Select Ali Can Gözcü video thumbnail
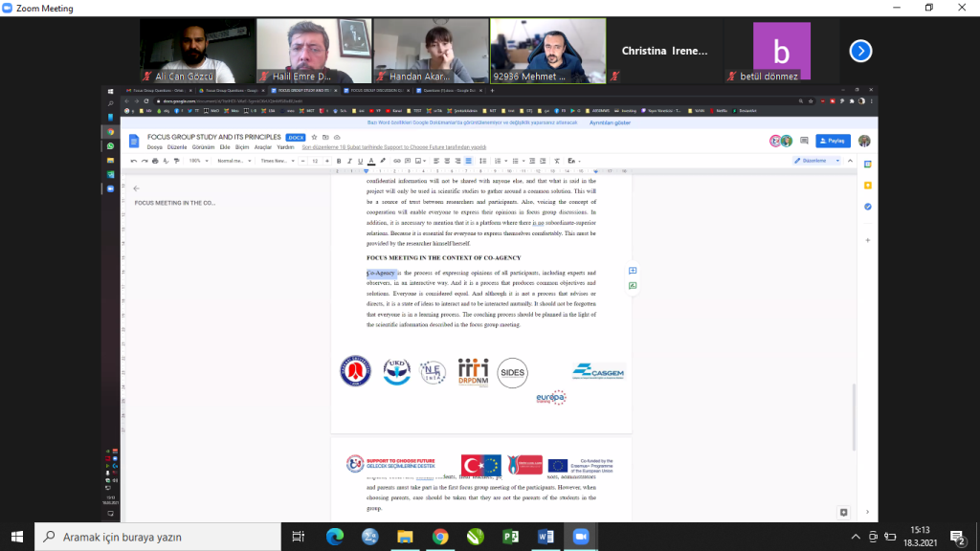Screen dimensions: 980x551 point(197,51)
